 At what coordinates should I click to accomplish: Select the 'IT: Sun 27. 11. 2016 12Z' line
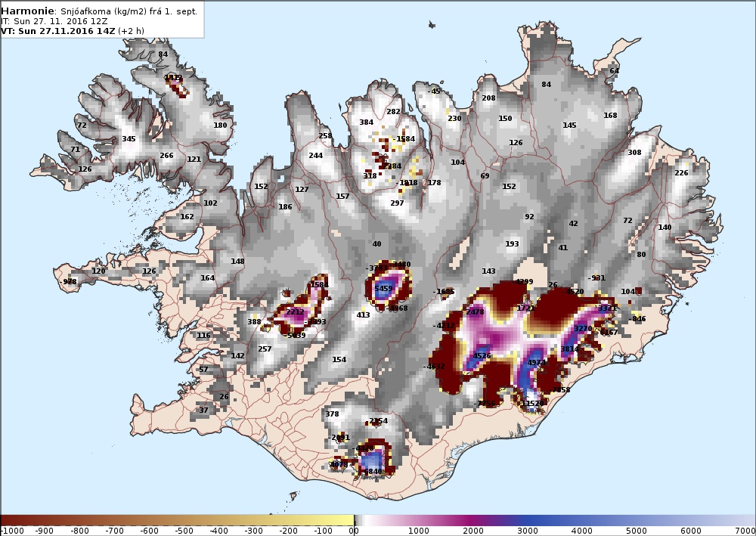tap(54, 21)
